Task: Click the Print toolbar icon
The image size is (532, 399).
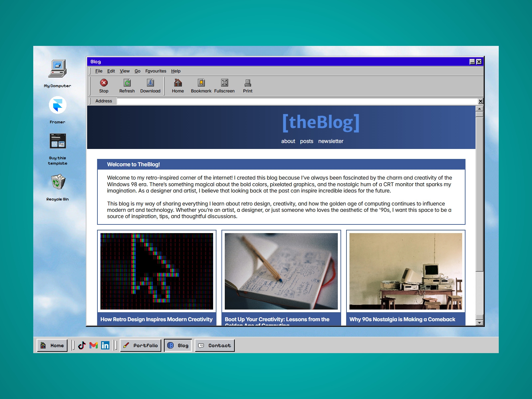Action: tap(248, 83)
